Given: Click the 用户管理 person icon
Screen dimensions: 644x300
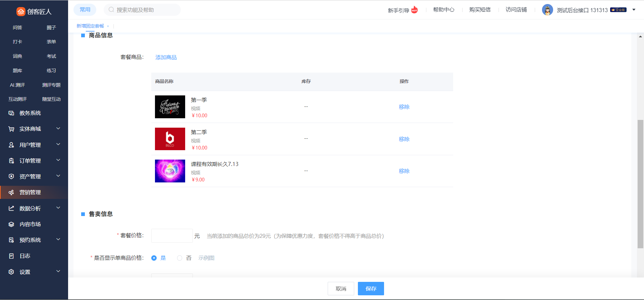Looking at the screenshot, I should tap(11, 145).
